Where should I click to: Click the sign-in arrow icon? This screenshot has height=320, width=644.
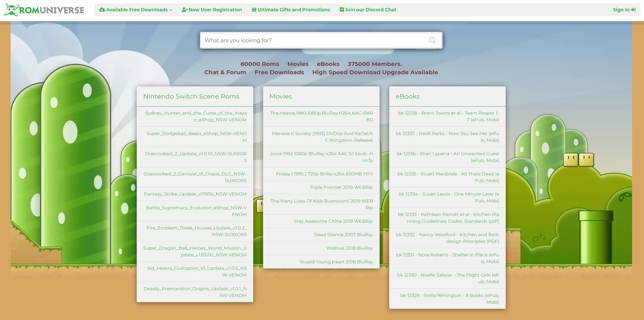click(633, 10)
